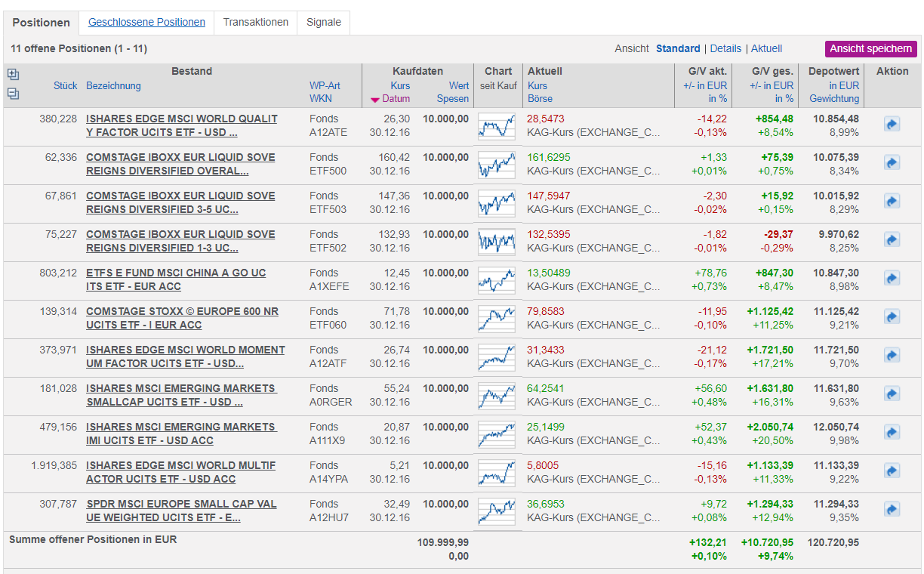Switch view to Aktuell

pyautogui.click(x=766, y=48)
